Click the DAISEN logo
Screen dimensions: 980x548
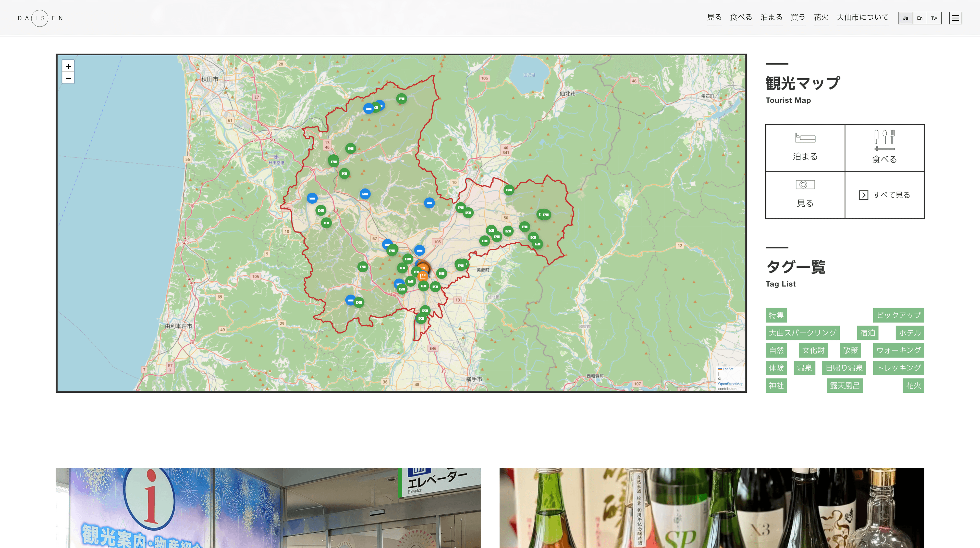coord(40,18)
